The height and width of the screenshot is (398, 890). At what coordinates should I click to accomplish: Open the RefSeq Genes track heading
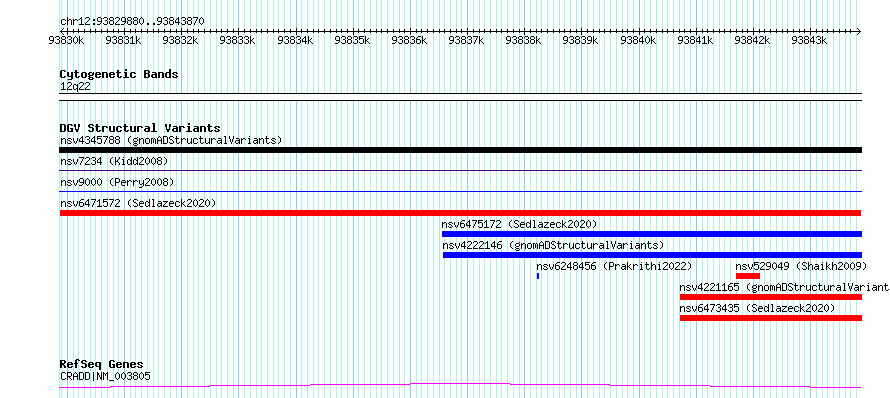(102, 365)
